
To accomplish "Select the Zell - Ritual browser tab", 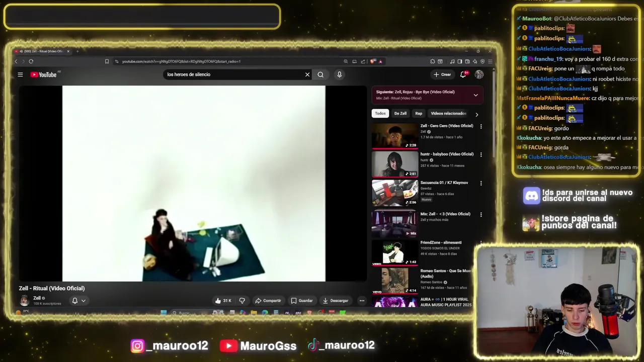I will click(42, 51).
